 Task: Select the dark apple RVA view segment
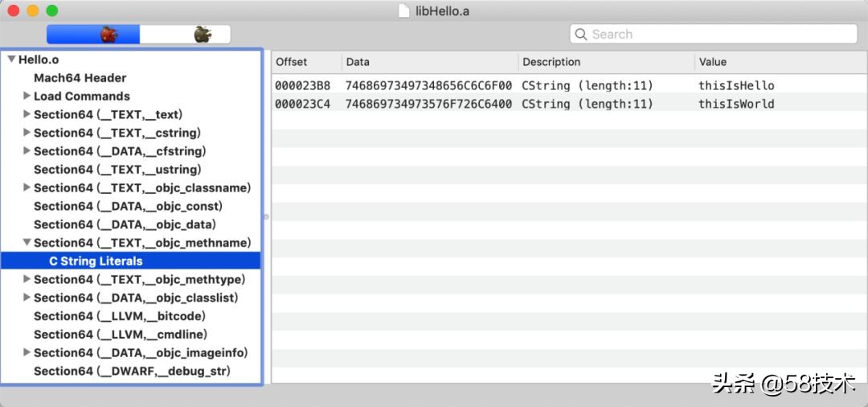click(186, 35)
